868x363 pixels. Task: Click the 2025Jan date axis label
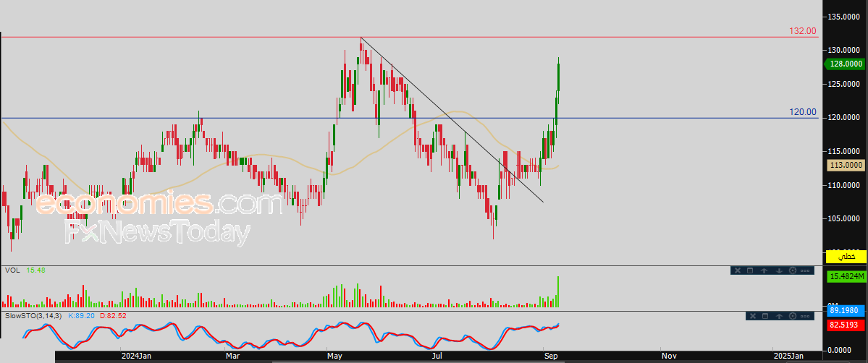pyautogui.click(x=789, y=356)
